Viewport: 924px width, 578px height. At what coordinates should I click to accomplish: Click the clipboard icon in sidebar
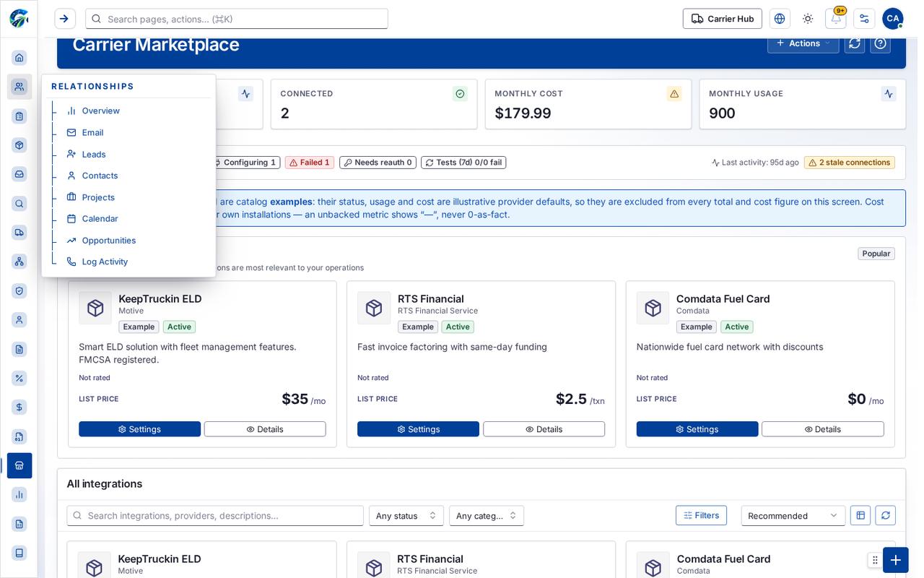pos(19,116)
